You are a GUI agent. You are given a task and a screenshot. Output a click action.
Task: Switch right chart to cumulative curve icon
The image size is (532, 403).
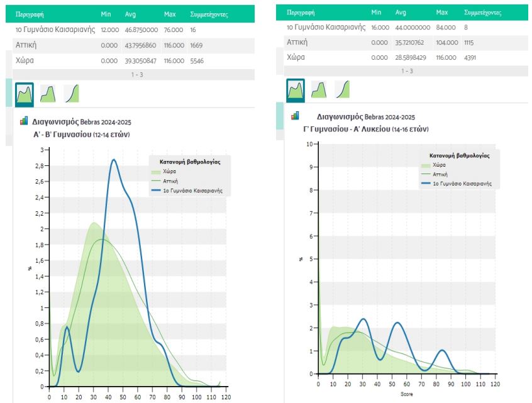tap(343, 91)
